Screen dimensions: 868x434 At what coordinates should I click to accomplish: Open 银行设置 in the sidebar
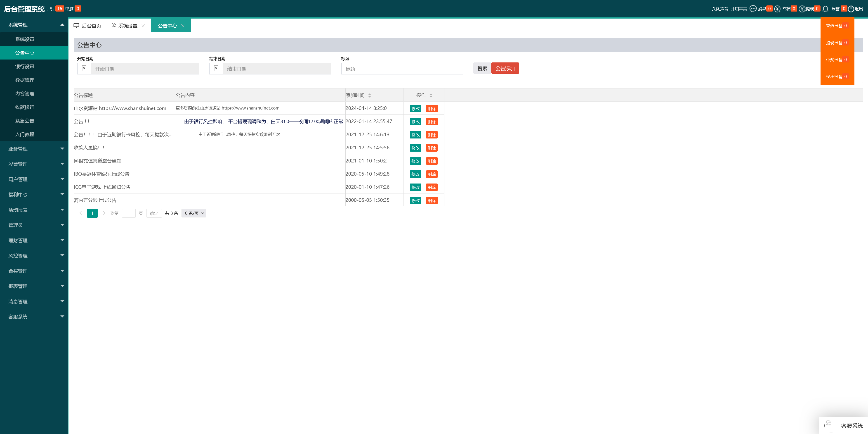25,67
